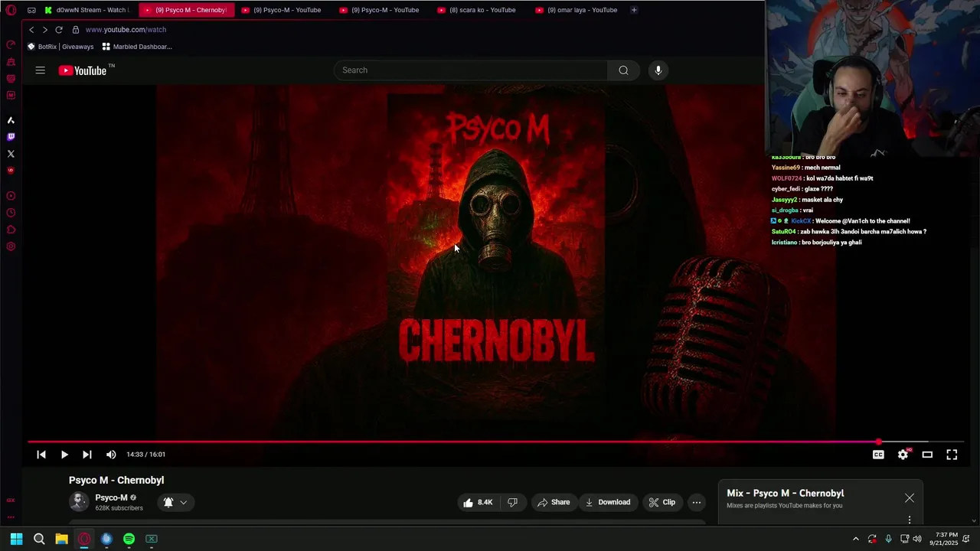This screenshot has height=551, width=980.
Task: Open X (Twitter) in Opera sidebar
Action: point(11,154)
